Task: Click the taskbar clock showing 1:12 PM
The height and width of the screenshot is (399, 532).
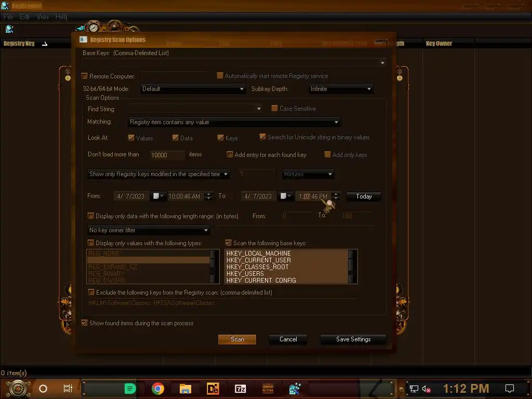Action: [x=466, y=389]
